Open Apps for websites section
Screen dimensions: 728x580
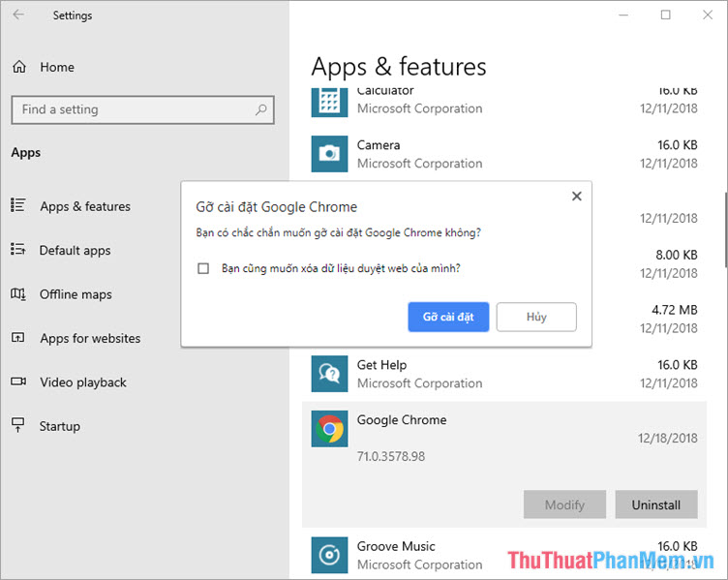[x=90, y=338]
